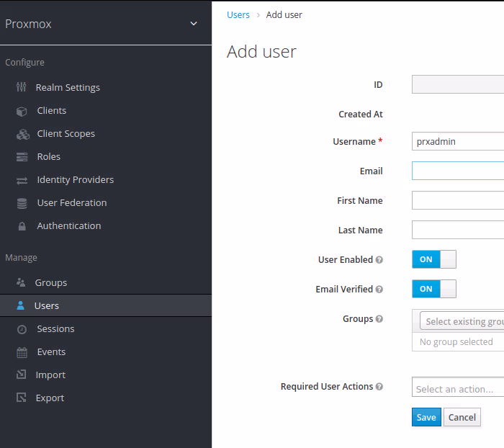Open the Select existing group dropdown
The width and height of the screenshot is (504, 448).
coord(462,322)
